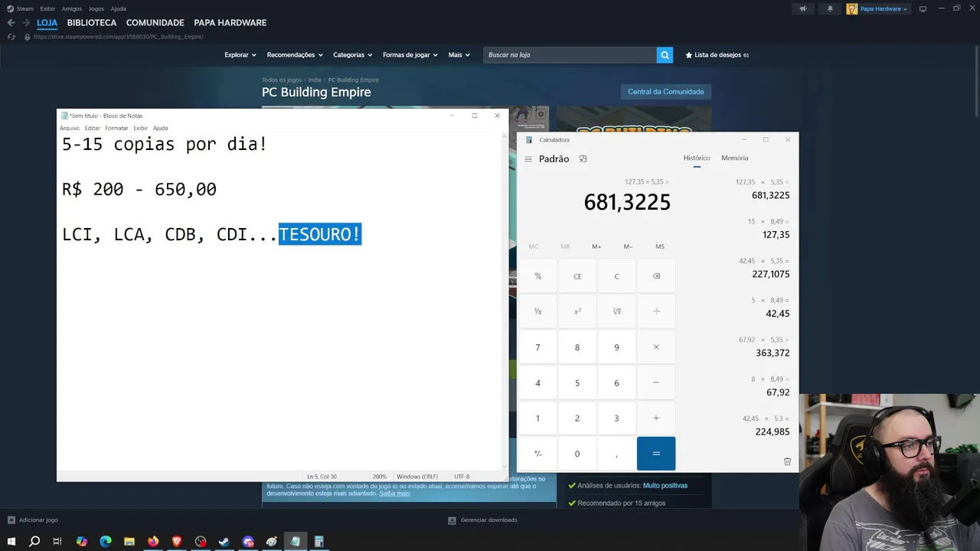This screenshot has height=551, width=980.
Task: Open Windows taskbar search
Action: (34, 542)
